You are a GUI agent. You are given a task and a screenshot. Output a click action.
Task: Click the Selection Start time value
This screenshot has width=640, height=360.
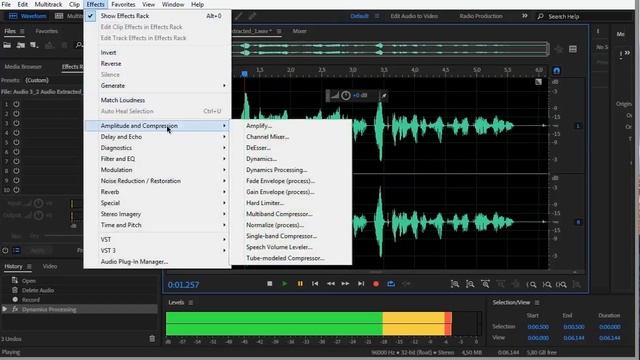point(538,327)
